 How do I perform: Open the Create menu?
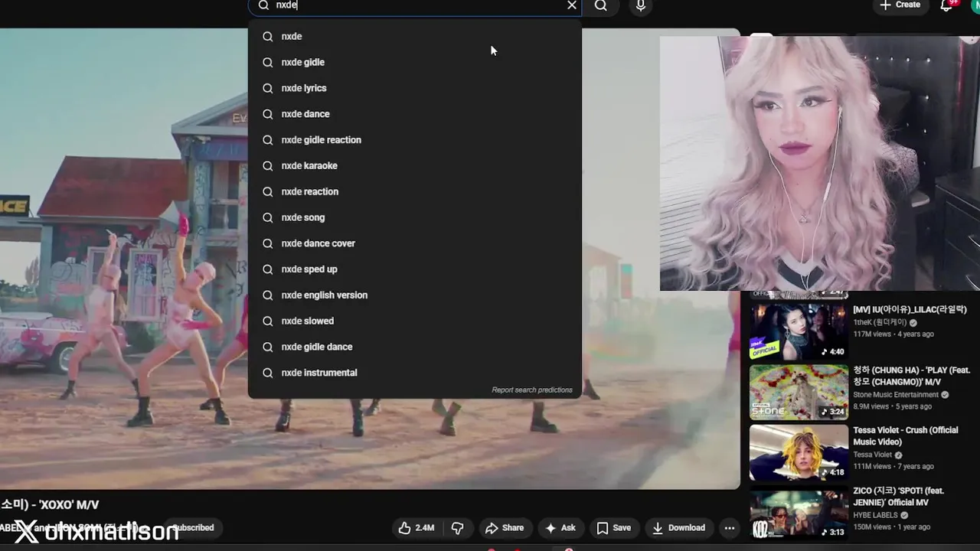pos(900,5)
